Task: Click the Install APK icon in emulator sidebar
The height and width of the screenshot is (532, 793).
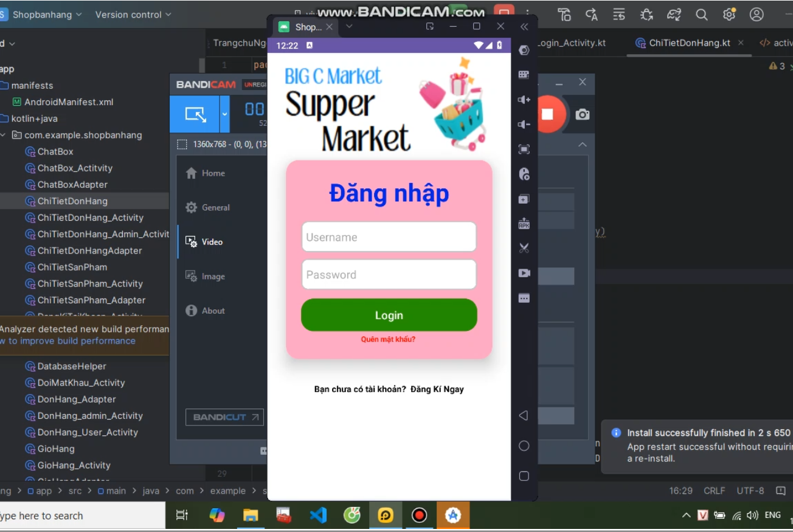Action: pyautogui.click(x=524, y=224)
